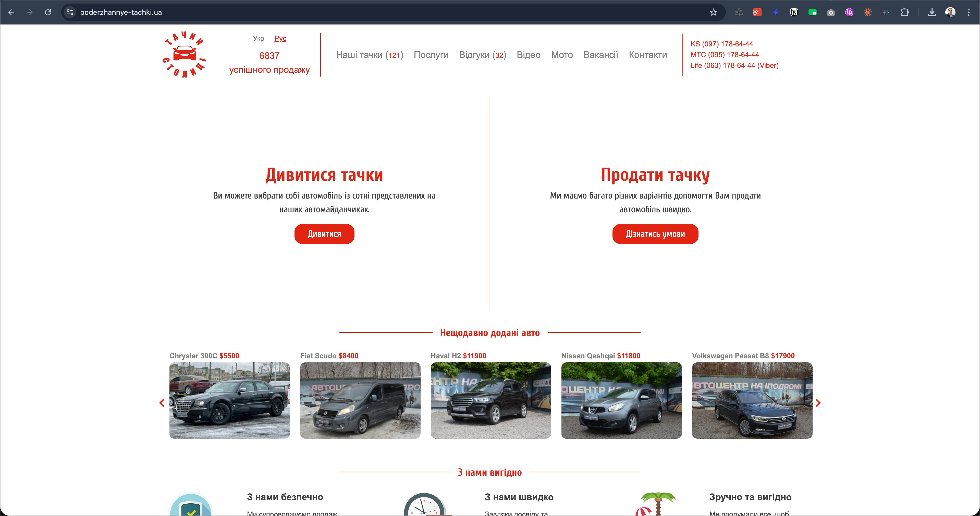Image resolution: width=980 pixels, height=516 pixels.
Task: Open the Мото section
Action: pos(562,55)
